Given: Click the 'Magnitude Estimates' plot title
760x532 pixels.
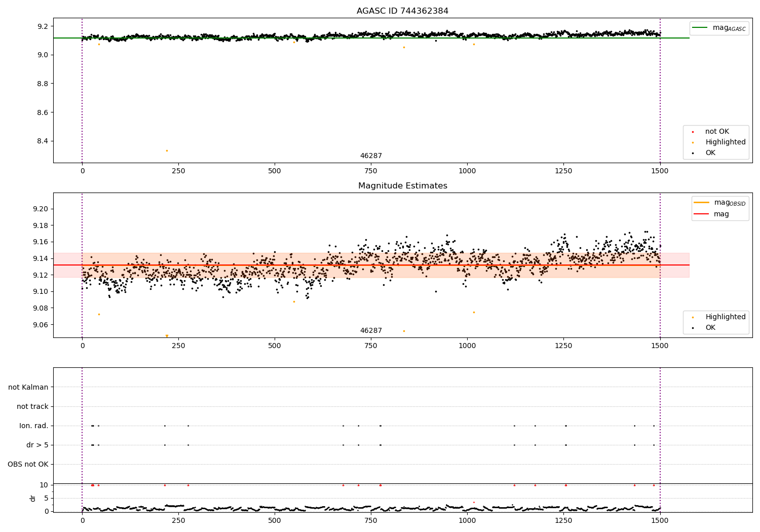Looking at the screenshot, I should point(402,186).
